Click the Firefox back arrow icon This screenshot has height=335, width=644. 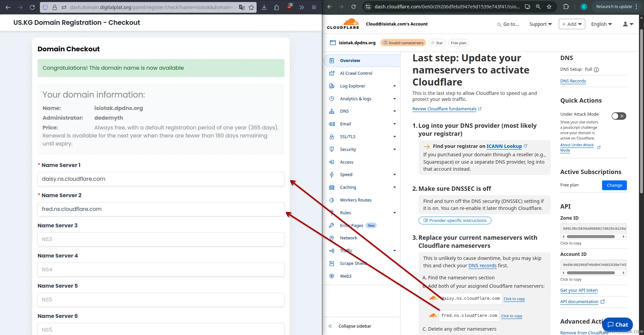pyautogui.click(x=8, y=7)
